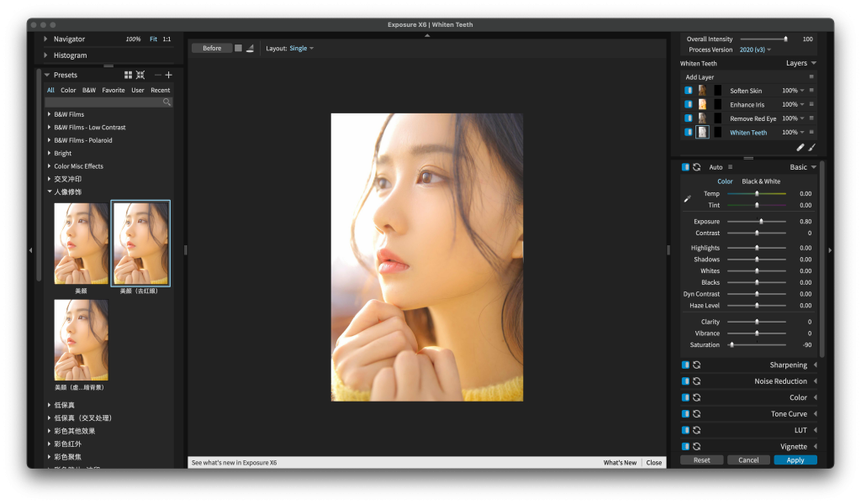The width and height of the screenshot is (861, 504).
Task: Collapse the Presets panel
Action: coord(47,75)
